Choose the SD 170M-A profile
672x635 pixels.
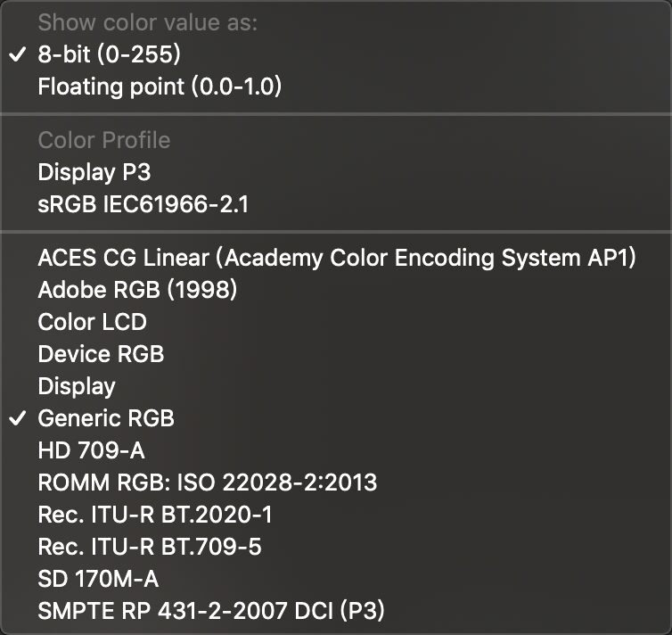coord(98,579)
